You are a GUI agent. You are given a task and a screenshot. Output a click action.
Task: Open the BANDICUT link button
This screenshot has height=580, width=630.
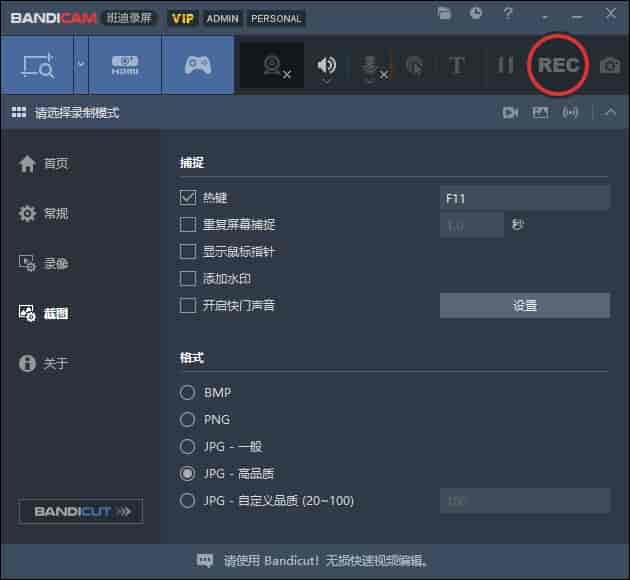(x=81, y=511)
